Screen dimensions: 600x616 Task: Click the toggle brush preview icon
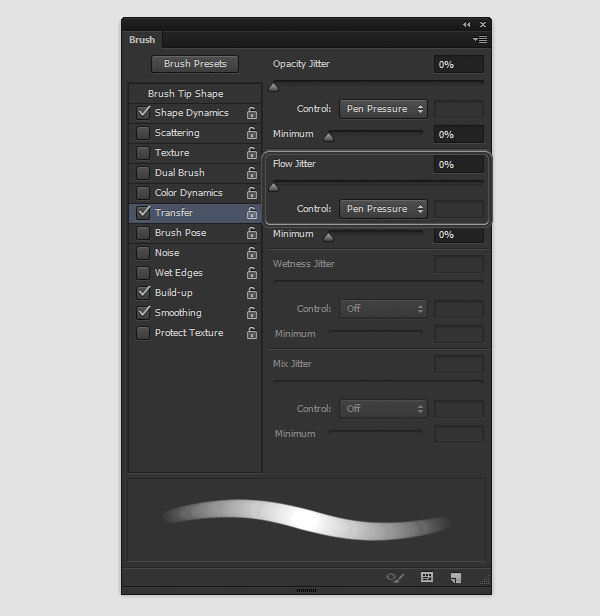click(x=395, y=577)
